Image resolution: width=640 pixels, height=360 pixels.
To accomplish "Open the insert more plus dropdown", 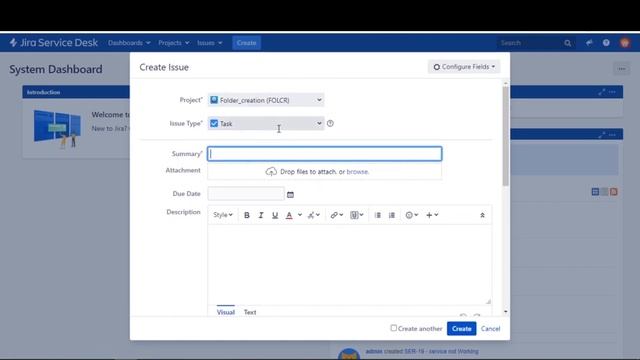I will (x=432, y=215).
